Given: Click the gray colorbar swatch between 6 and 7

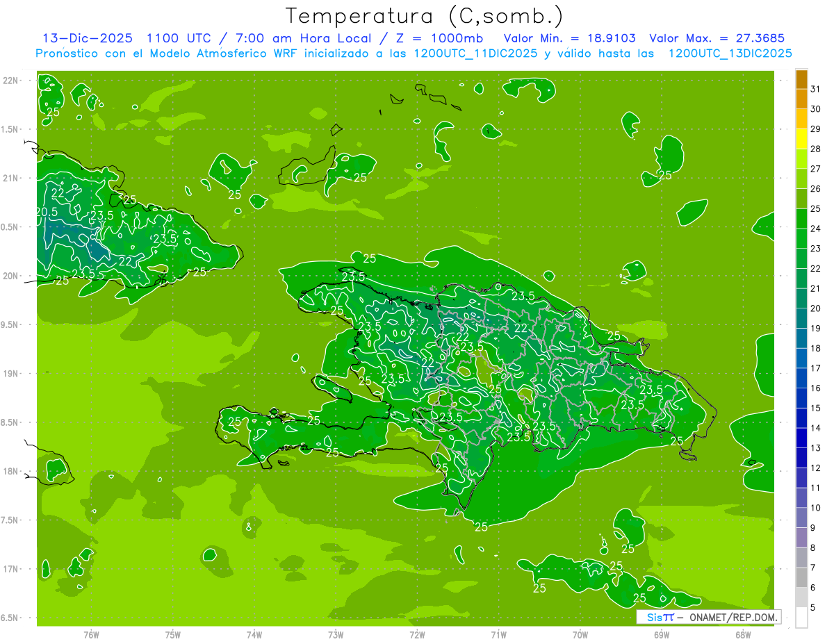Looking at the screenshot, I should [x=801, y=577].
